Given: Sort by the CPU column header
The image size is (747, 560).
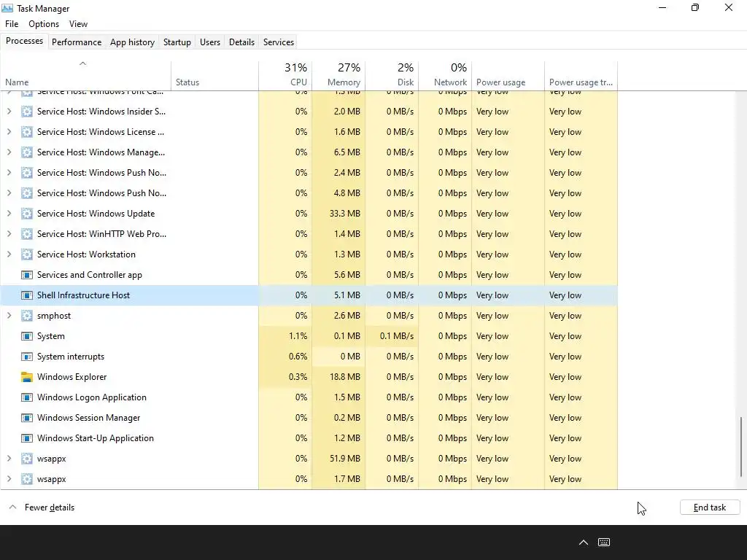Looking at the screenshot, I should (x=285, y=76).
